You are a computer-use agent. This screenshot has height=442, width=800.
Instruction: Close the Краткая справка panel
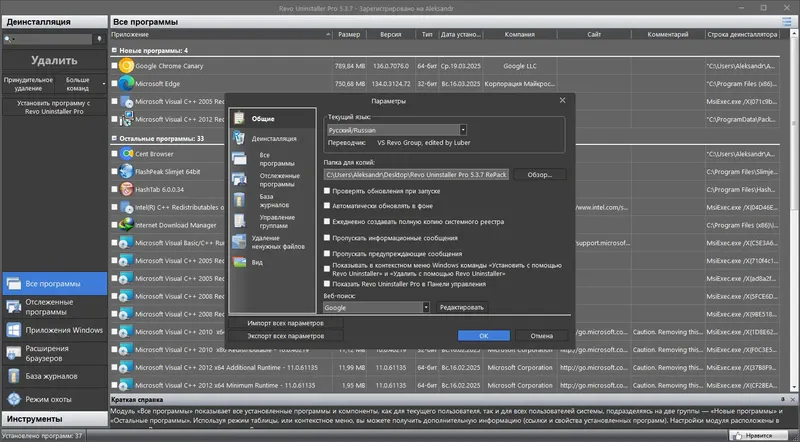click(793, 399)
